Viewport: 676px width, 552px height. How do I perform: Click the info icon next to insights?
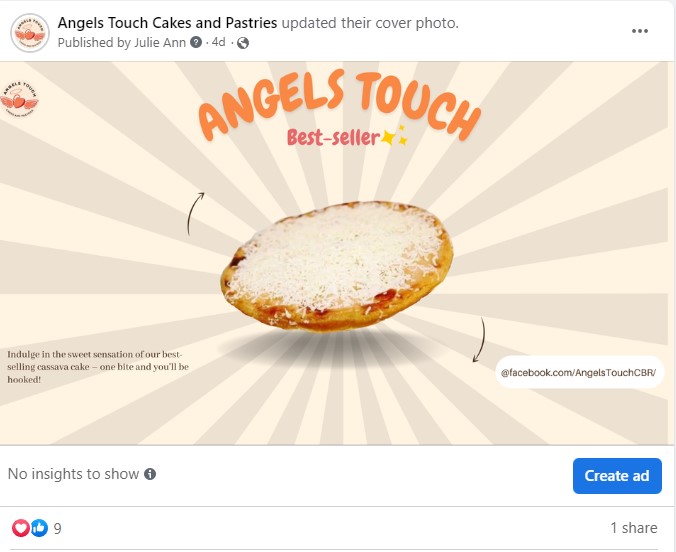pos(150,474)
